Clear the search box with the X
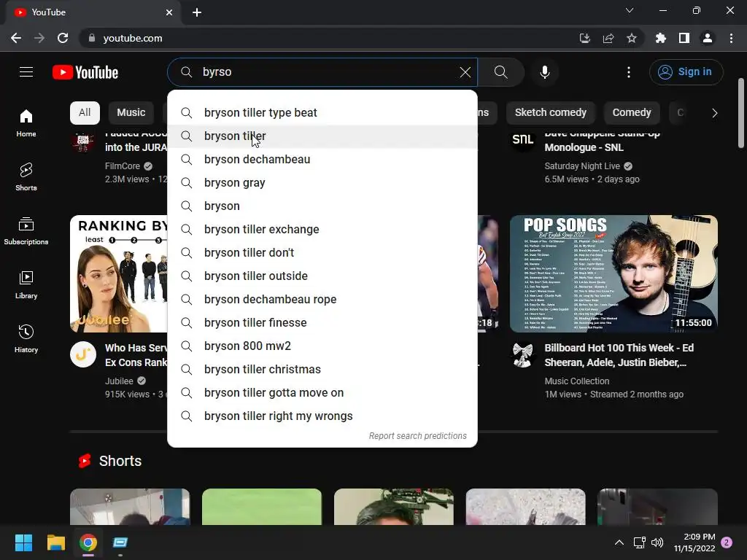 tap(465, 72)
